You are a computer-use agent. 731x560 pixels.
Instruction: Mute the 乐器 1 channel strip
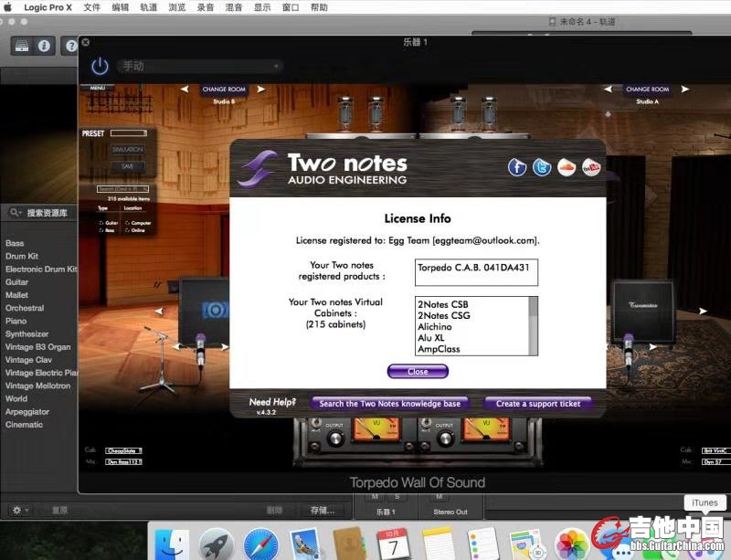click(373, 496)
